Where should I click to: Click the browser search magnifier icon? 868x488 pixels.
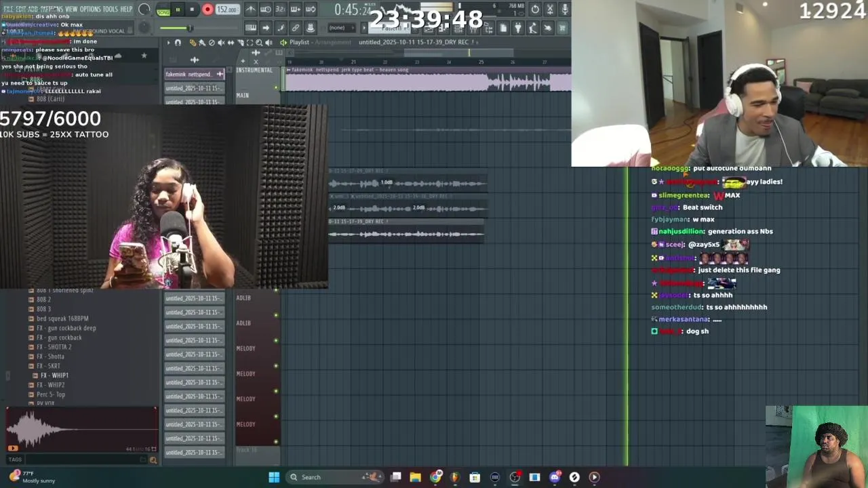point(153,460)
